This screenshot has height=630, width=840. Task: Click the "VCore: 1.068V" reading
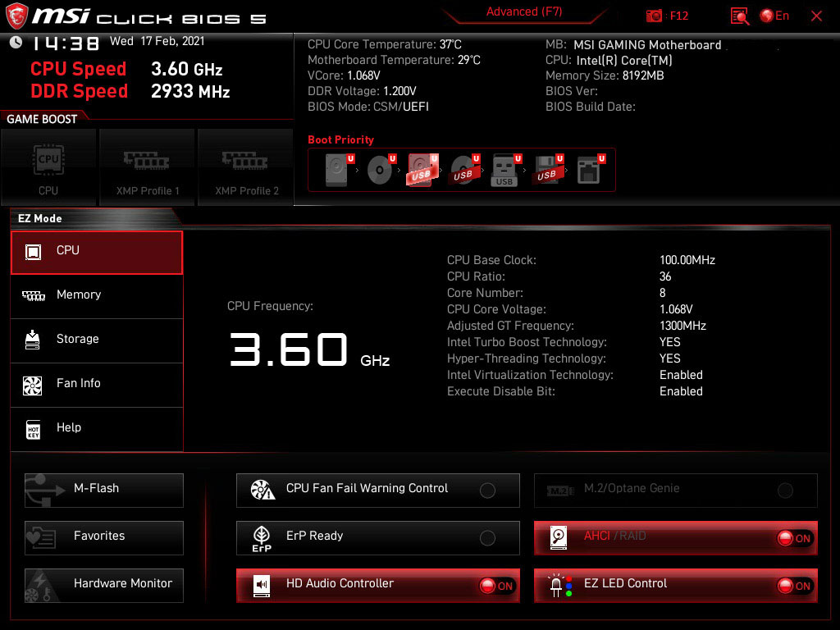(x=344, y=75)
